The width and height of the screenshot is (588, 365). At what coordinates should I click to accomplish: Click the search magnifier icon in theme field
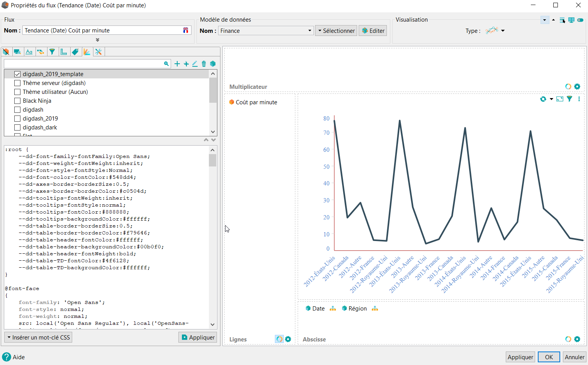(x=166, y=64)
